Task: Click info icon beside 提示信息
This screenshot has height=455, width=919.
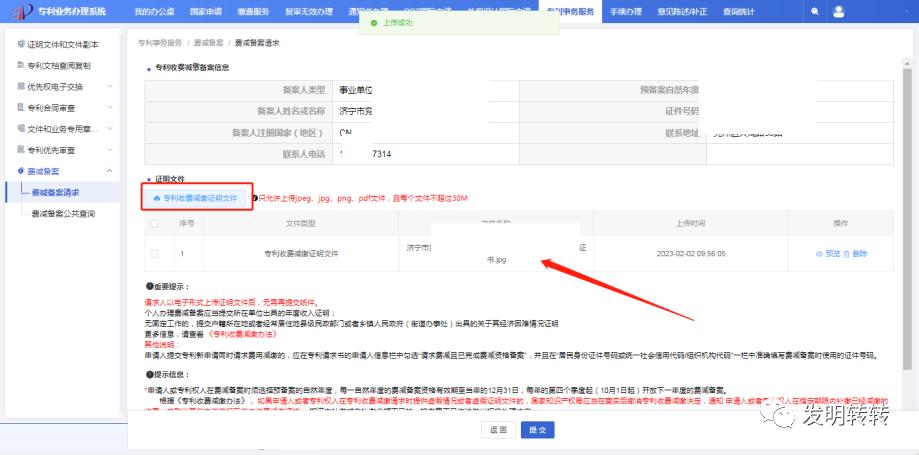Action: click(149, 375)
